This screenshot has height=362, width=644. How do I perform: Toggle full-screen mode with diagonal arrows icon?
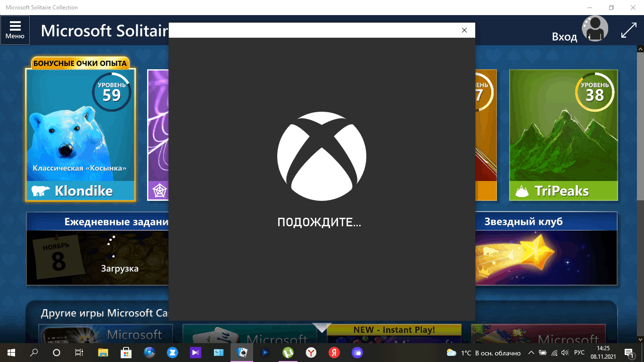coord(629,30)
